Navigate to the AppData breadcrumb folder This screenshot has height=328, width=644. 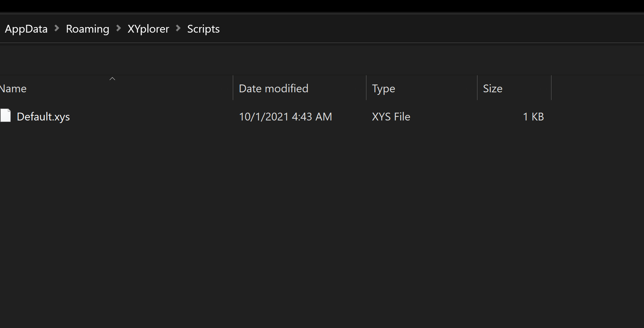coord(26,29)
